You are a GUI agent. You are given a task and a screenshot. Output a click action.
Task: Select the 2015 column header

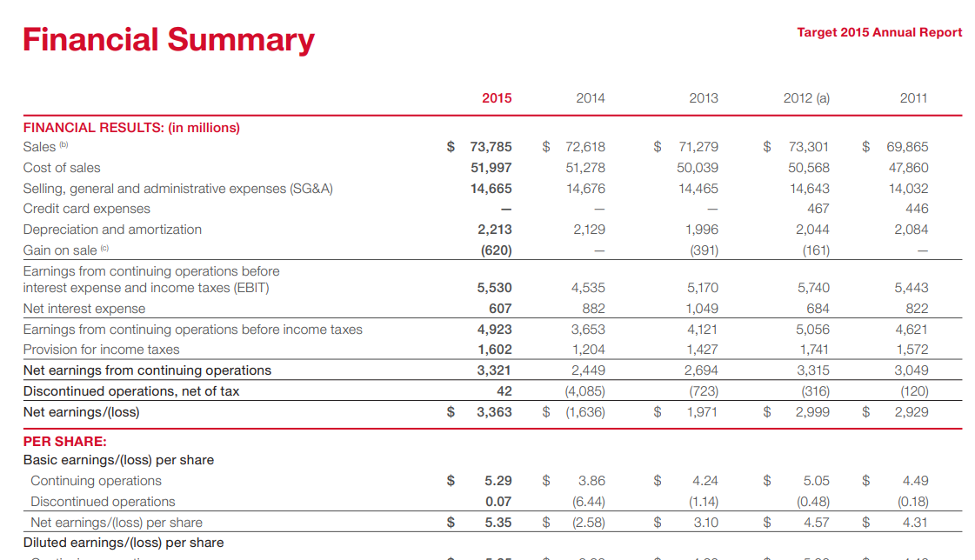click(497, 98)
